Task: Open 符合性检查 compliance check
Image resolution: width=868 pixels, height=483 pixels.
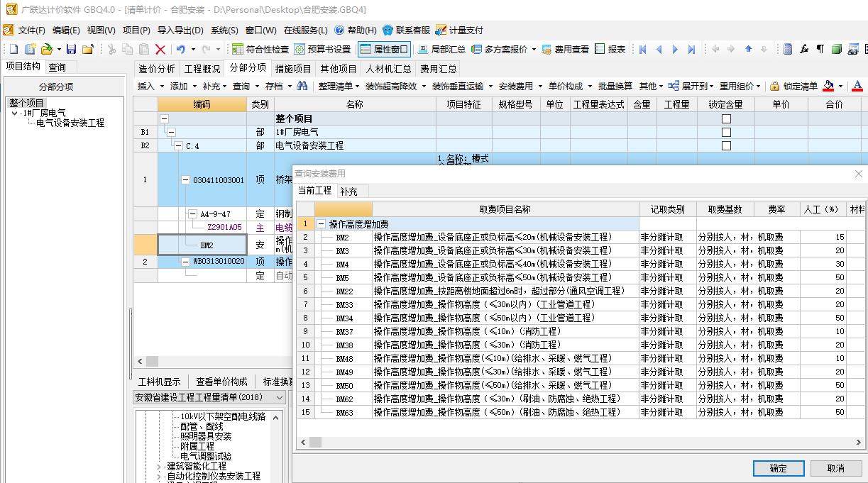Action: [x=261, y=49]
